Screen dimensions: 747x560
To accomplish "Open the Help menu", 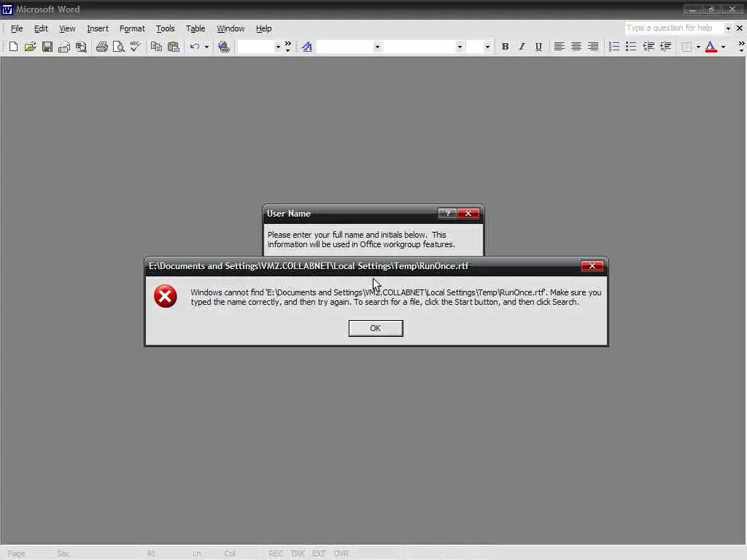I will click(263, 28).
